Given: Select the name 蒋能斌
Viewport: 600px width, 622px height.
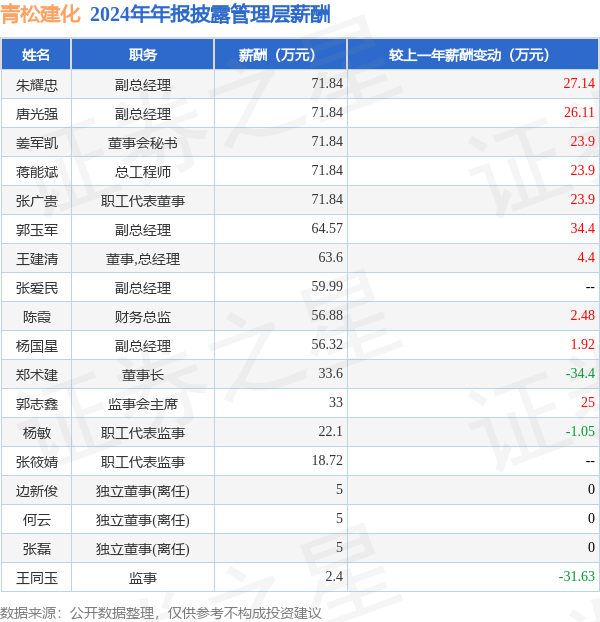Looking at the screenshot, I should (x=36, y=172).
